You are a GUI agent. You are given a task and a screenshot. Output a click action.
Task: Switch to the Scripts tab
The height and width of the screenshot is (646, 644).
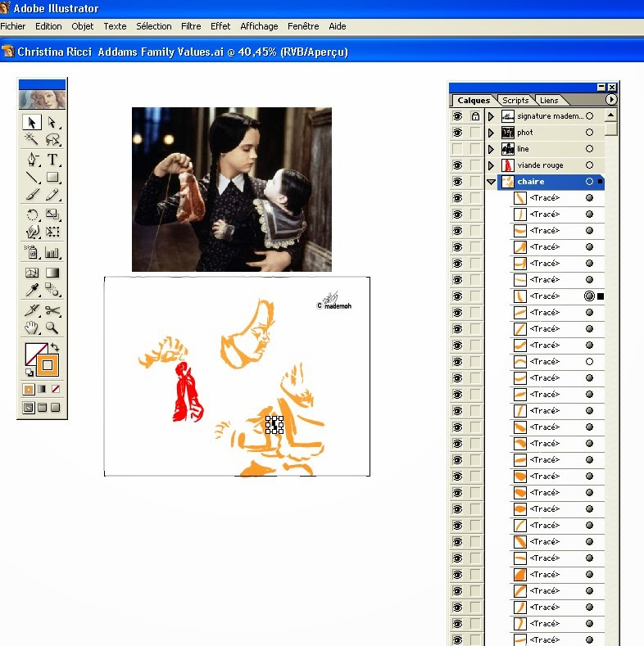pos(515,100)
